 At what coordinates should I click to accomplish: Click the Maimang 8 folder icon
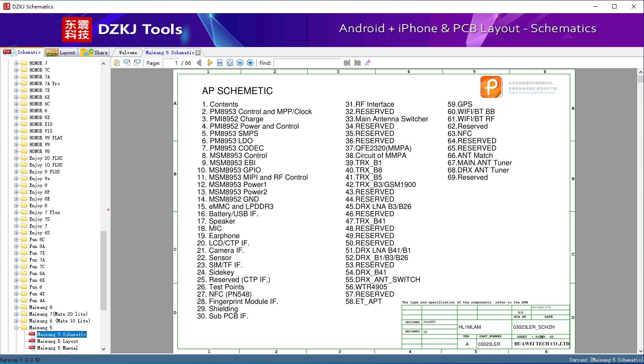(24, 307)
